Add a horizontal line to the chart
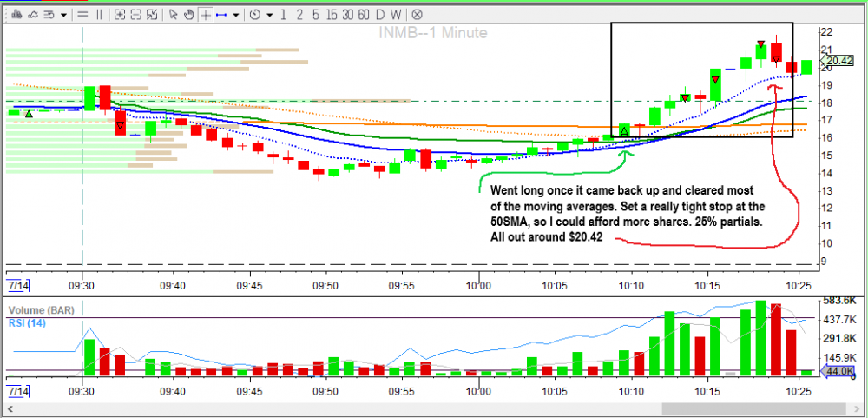Screen dimensions: 868x418 [x=82, y=15]
